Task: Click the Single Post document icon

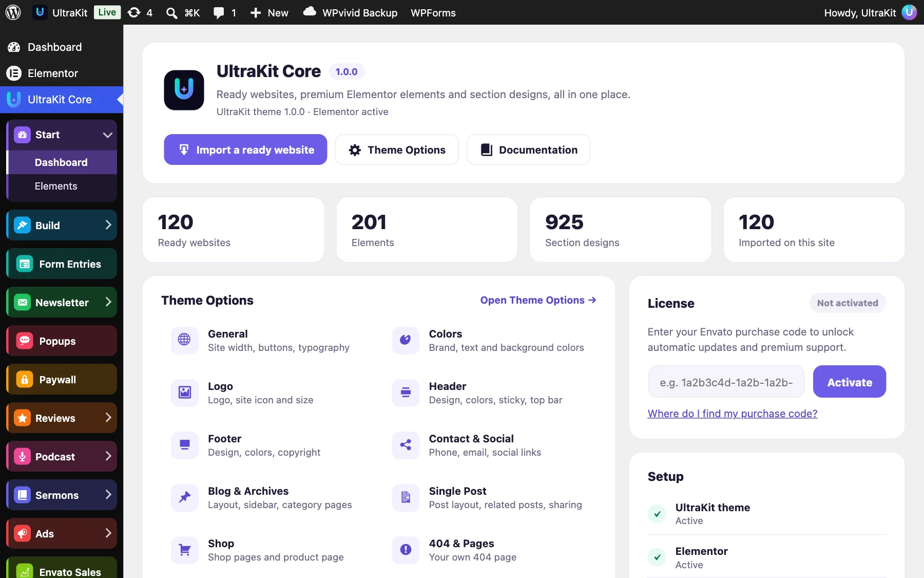Action: pyautogui.click(x=406, y=497)
